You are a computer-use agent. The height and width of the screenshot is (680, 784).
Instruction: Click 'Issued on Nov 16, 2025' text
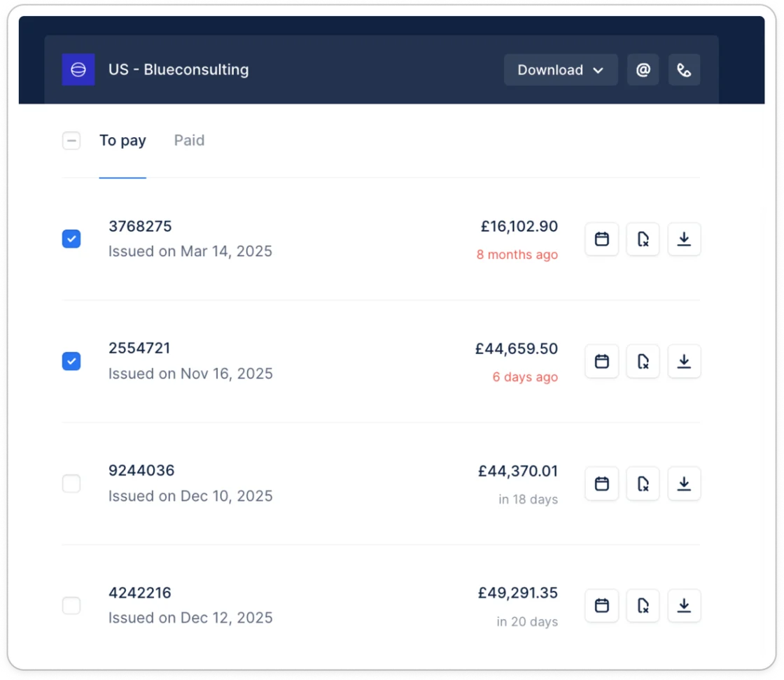pyautogui.click(x=190, y=374)
